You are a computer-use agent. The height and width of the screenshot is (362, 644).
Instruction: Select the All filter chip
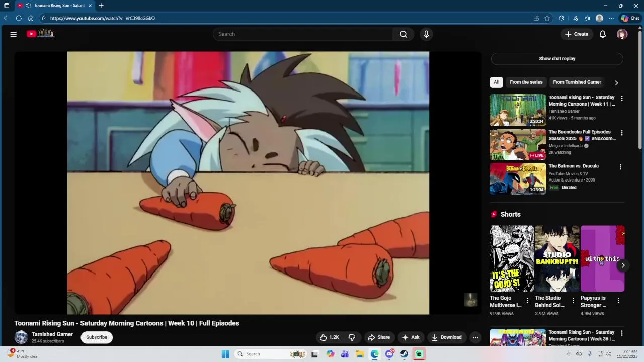[x=496, y=82]
